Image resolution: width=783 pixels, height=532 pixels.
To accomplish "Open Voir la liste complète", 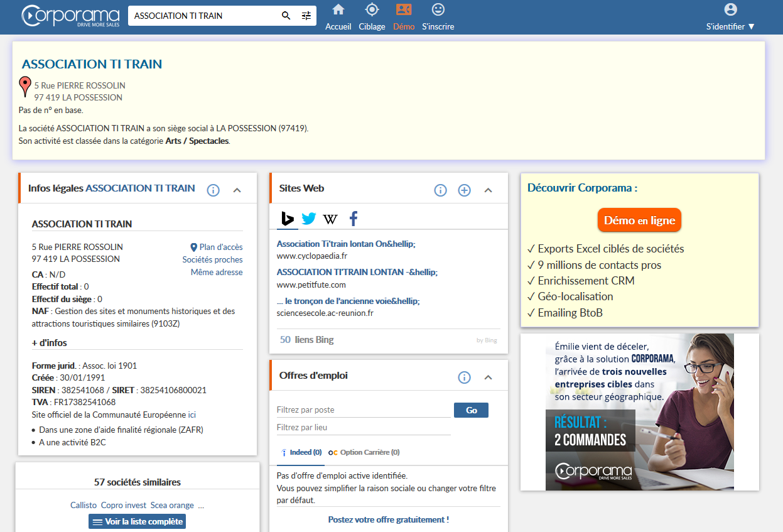I will pos(138,521).
